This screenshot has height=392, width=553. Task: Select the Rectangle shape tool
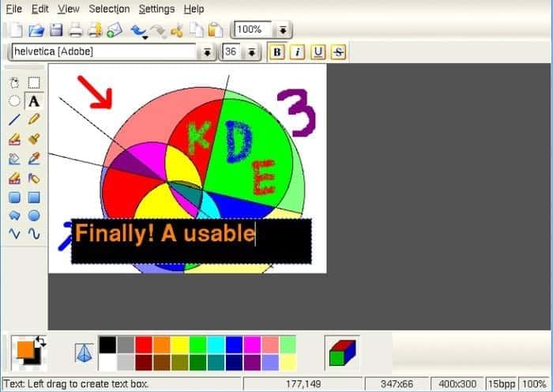pos(34,198)
